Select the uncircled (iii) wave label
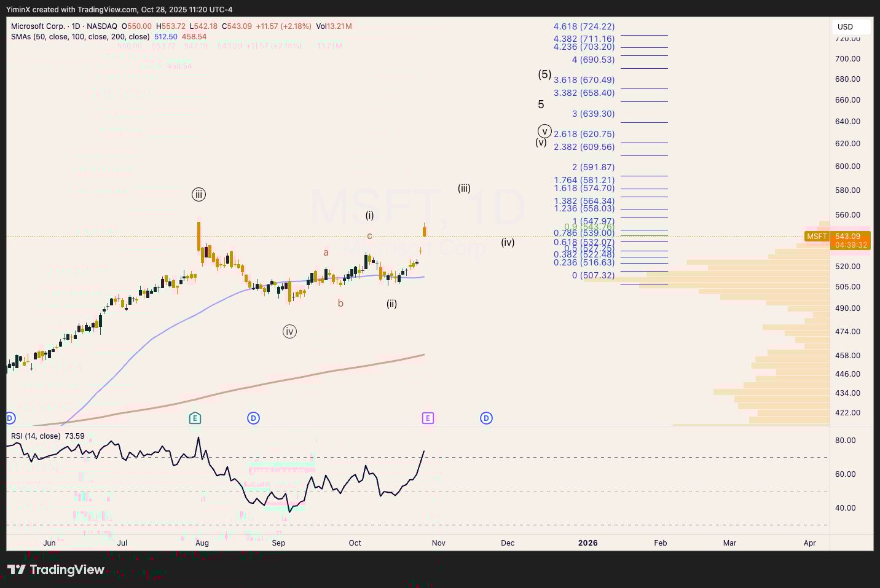Viewport: 880px width, 588px height. point(464,189)
